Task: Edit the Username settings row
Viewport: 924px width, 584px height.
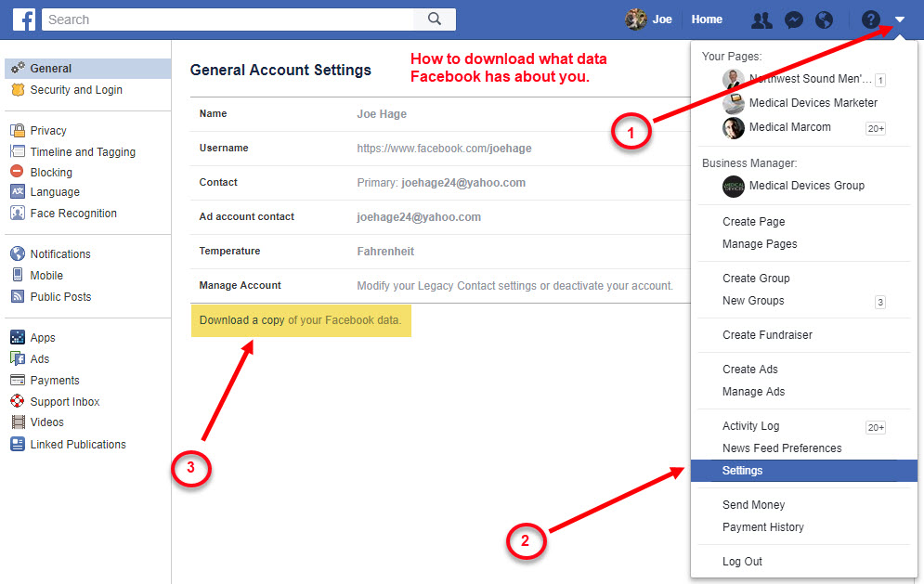Action: coord(440,148)
